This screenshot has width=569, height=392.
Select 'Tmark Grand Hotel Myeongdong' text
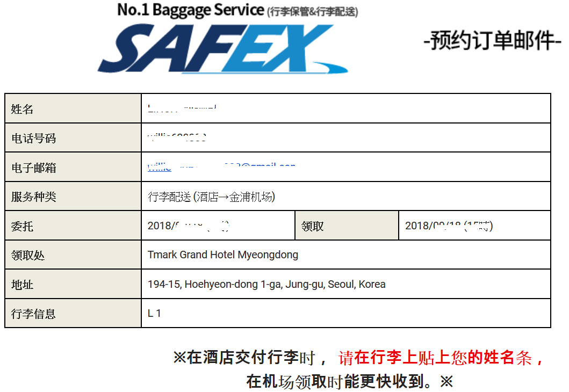point(223,255)
